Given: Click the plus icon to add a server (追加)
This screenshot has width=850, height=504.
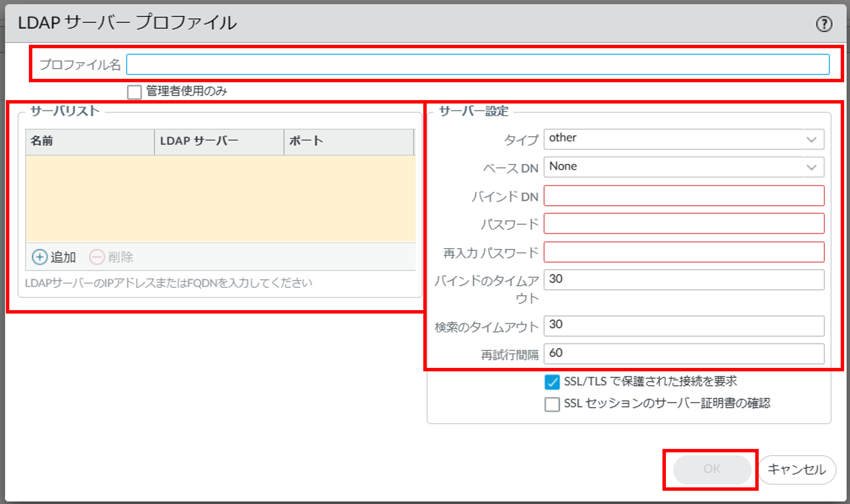Looking at the screenshot, I should point(40,257).
